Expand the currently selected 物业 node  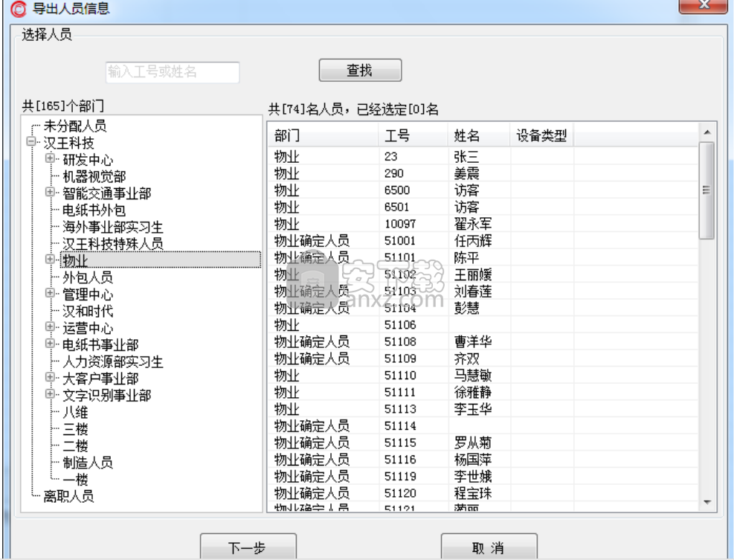pos(50,260)
